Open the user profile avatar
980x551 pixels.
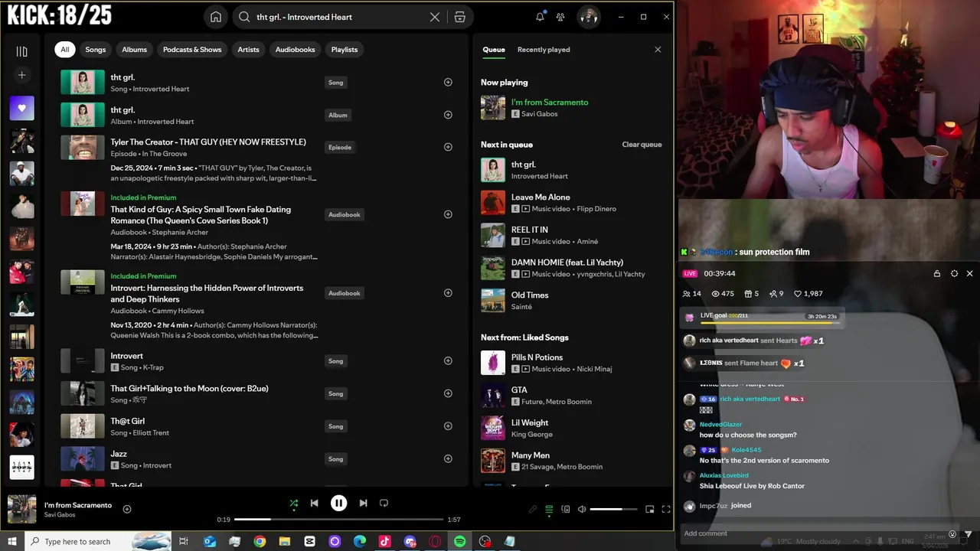(588, 17)
